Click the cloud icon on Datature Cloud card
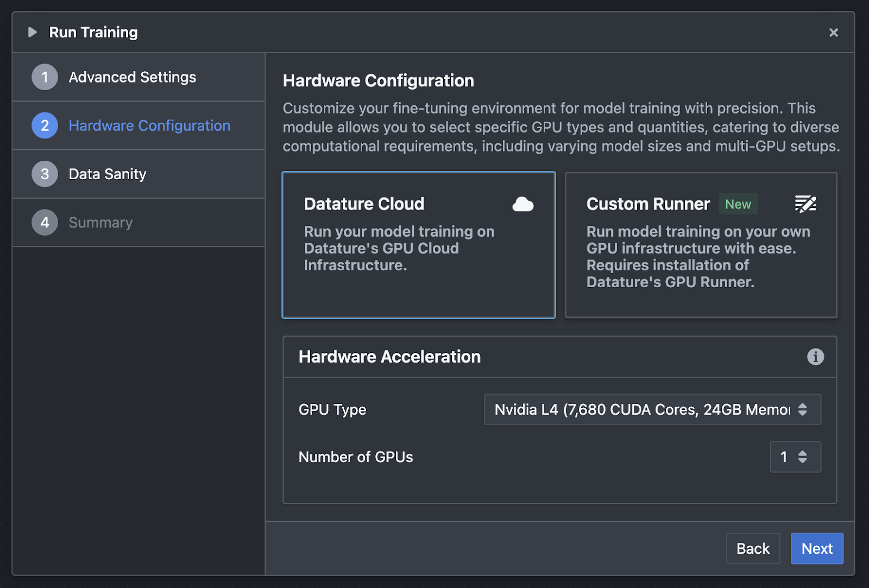Viewport: 869px width, 588px height. click(522, 204)
